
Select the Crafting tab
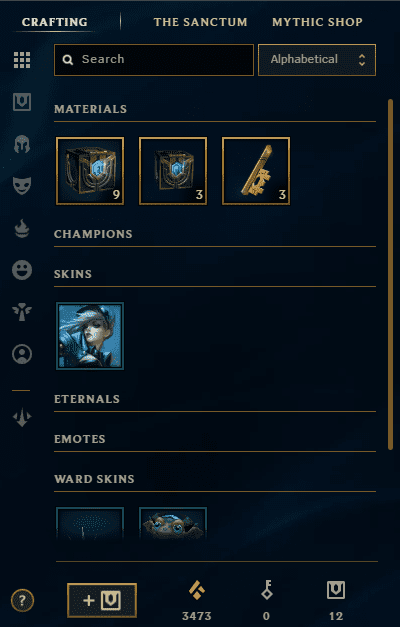point(54,22)
